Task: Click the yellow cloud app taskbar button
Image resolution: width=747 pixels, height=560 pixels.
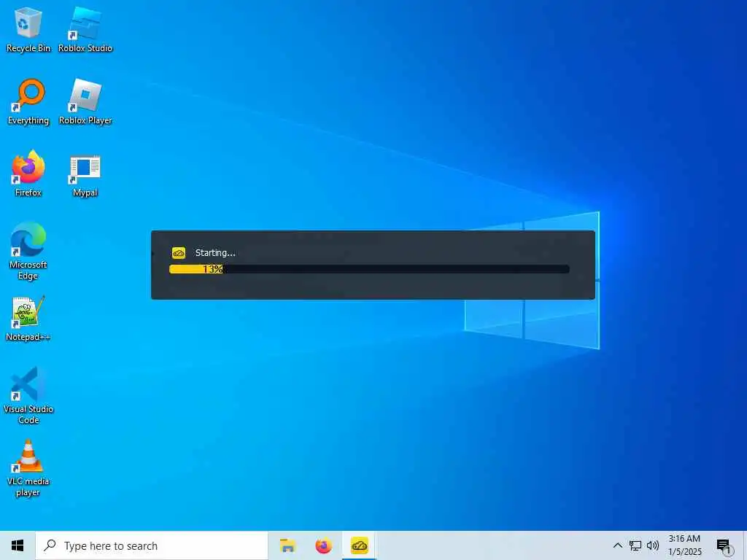Action: 360,545
